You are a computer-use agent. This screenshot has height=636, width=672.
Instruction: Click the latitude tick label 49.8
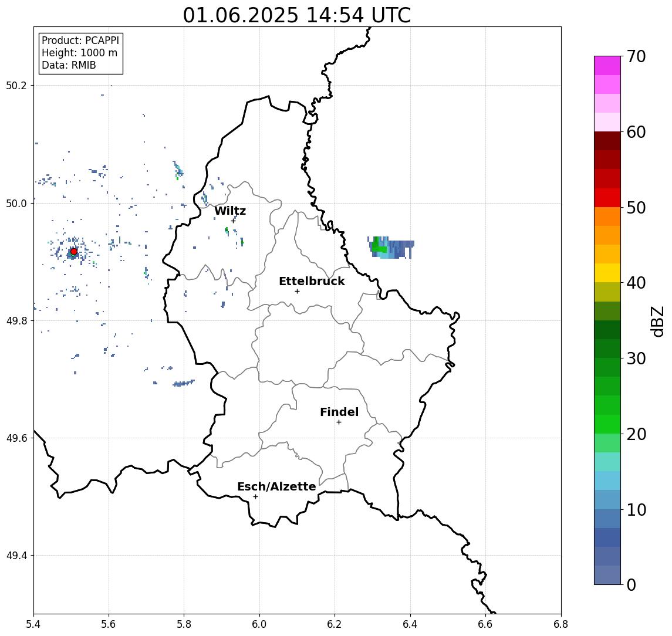coord(16,320)
